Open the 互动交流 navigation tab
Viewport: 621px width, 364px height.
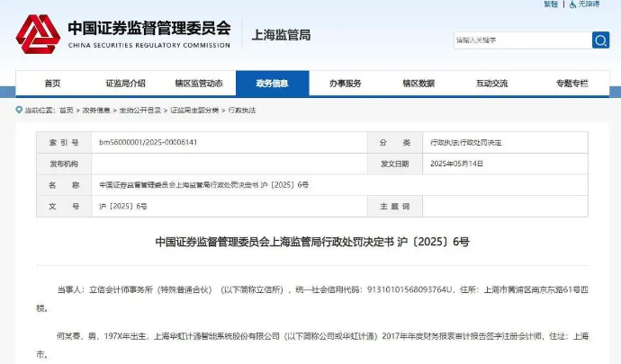[x=492, y=83]
